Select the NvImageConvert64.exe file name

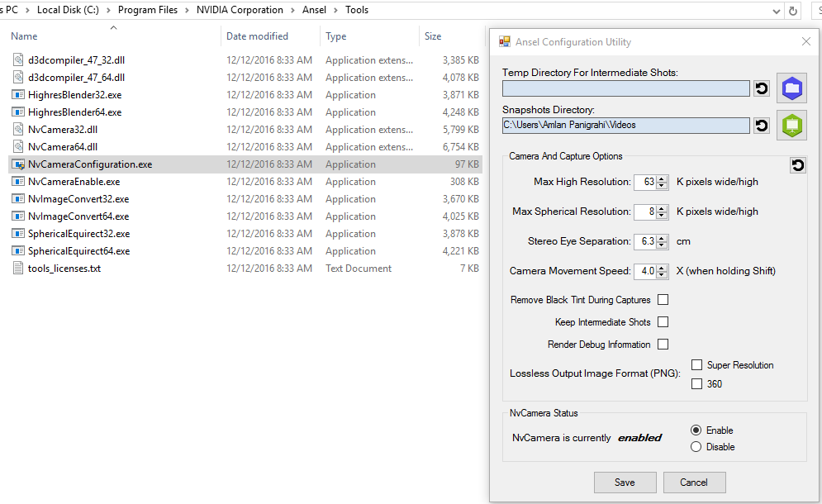78,216
